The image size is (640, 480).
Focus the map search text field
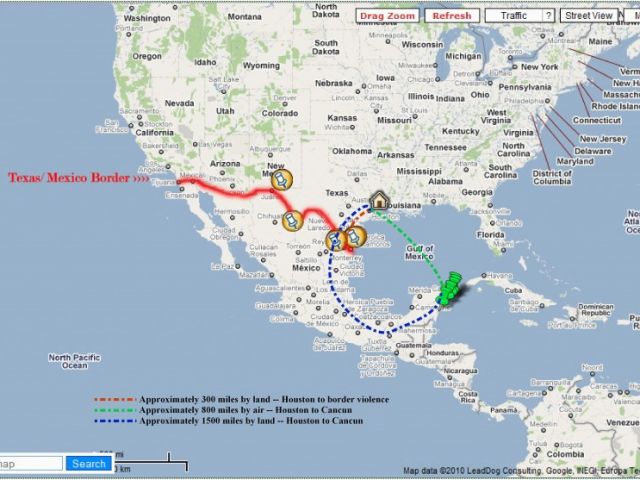point(31,464)
